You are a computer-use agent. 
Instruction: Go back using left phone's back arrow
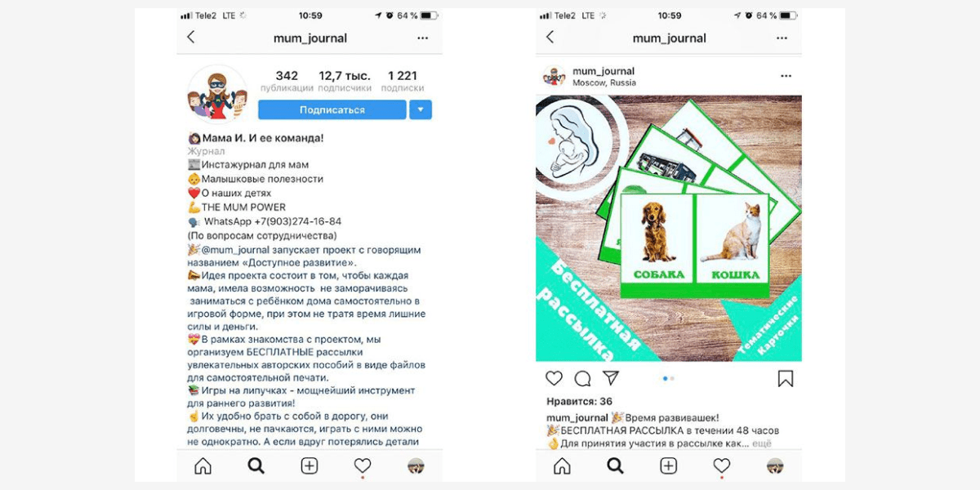(191, 37)
